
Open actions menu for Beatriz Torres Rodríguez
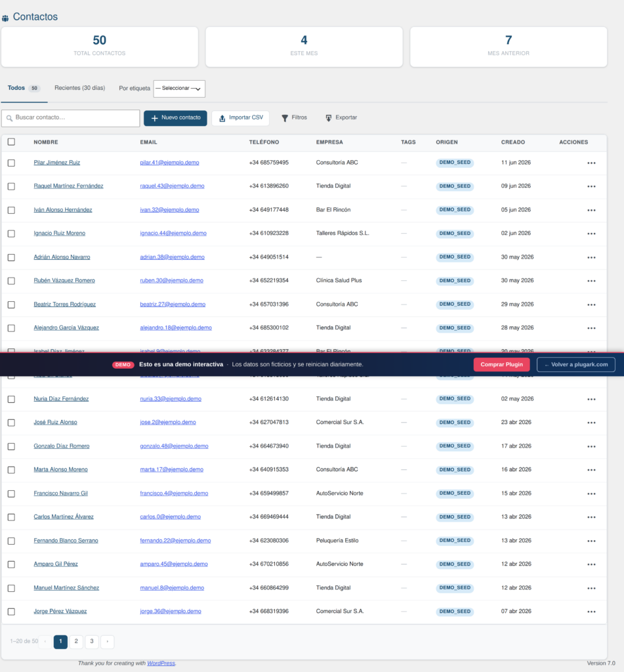pos(591,304)
